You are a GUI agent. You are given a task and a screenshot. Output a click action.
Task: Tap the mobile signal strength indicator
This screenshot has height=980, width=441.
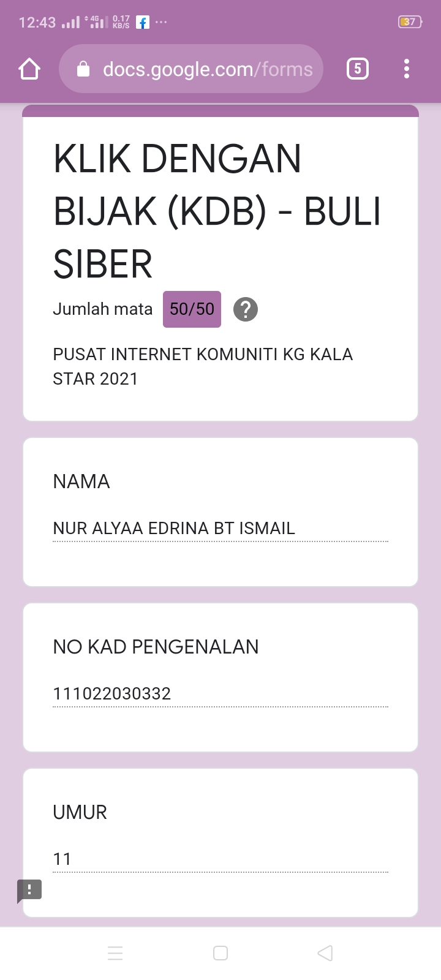pos(71,23)
